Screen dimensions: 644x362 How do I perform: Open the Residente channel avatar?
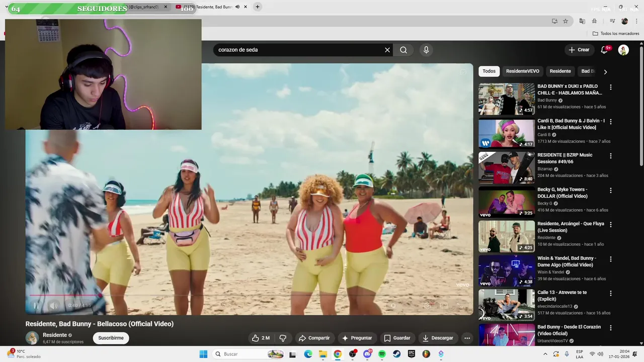click(x=32, y=338)
